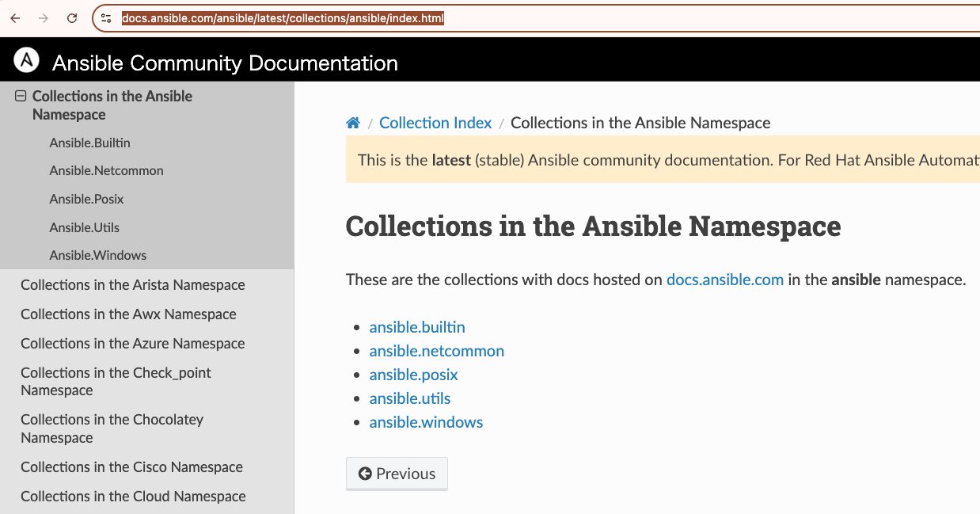Expand Collections in the Cisco Namespace
980x514 pixels.
(x=131, y=466)
